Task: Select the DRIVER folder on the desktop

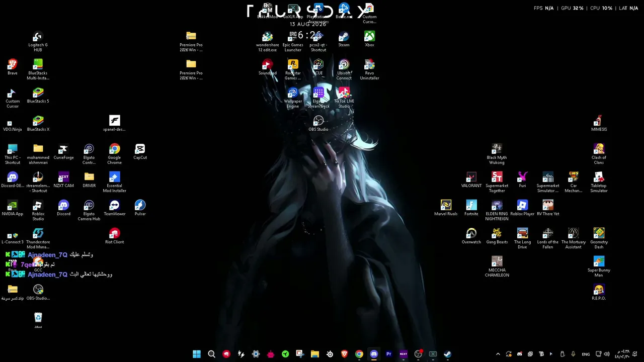Action: point(89,180)
